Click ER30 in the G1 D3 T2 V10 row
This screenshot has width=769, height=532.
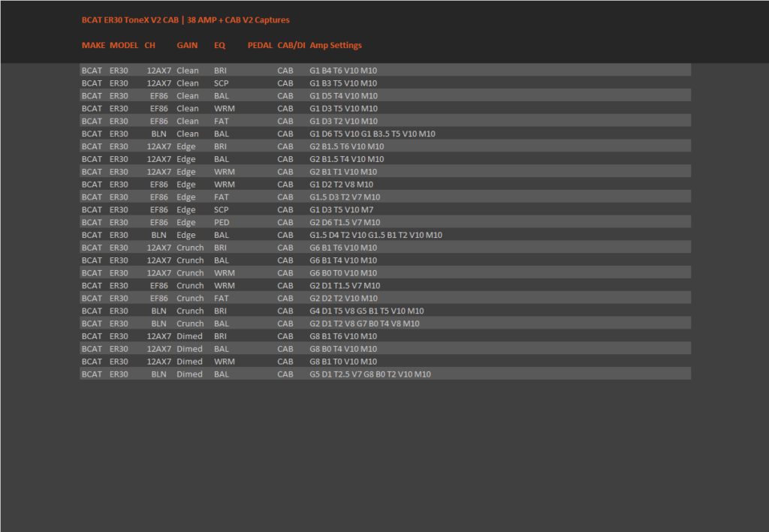click(119, 122)
